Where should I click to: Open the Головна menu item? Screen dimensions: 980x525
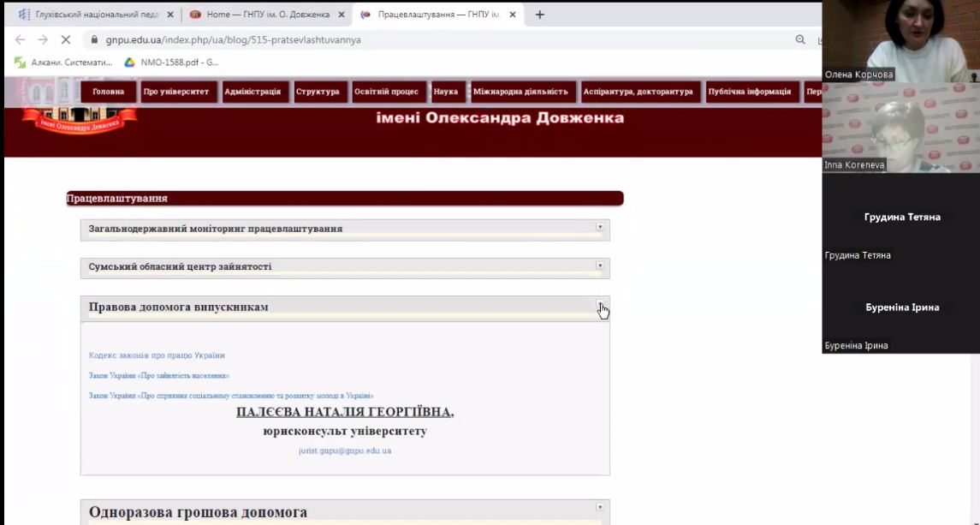pos(108,92)
